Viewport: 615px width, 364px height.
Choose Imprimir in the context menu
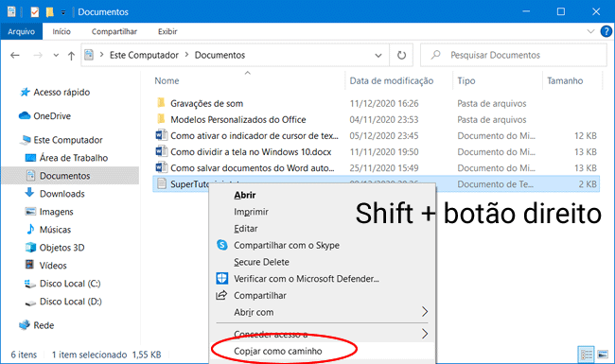tap(251, 212)
